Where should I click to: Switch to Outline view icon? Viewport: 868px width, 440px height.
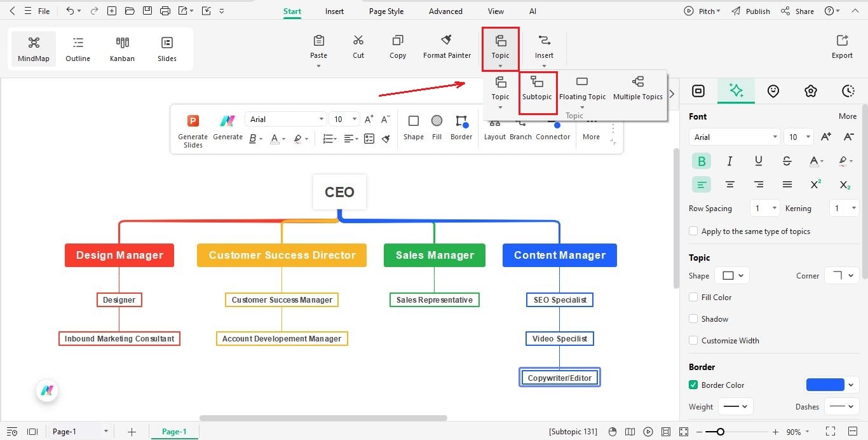[x=78, y=48]
